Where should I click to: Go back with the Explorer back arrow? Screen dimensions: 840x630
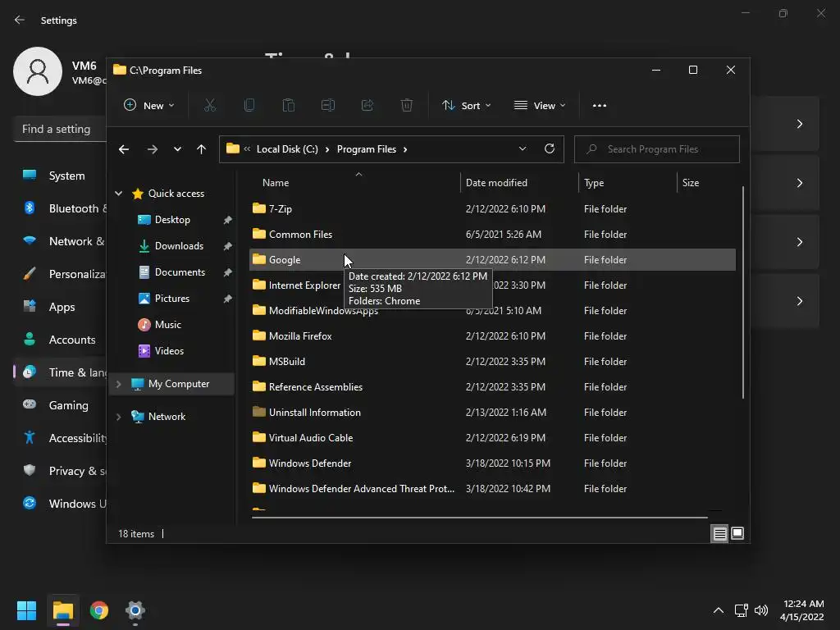(124, 149)
